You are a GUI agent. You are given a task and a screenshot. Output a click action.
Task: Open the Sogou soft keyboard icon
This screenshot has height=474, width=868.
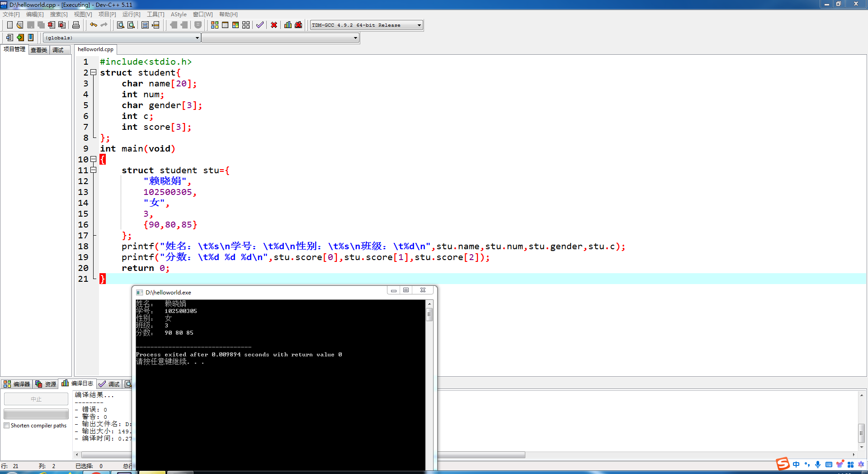[829, 465]
